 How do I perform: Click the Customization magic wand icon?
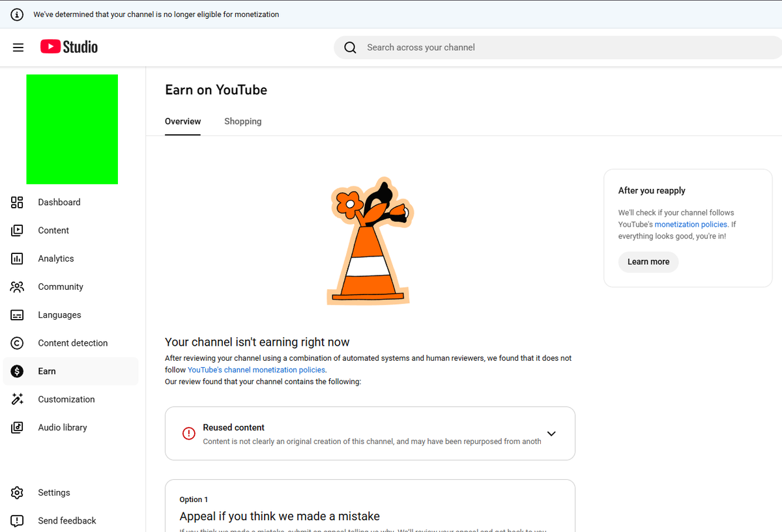click(x=17, y=399)
